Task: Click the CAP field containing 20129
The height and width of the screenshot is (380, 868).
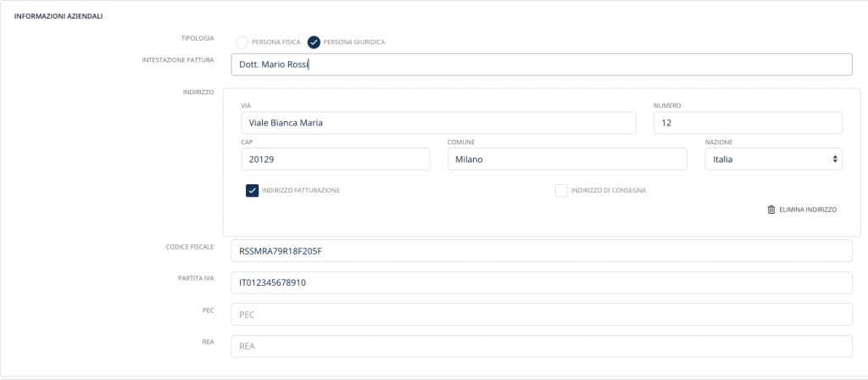Action: (336, 159)
